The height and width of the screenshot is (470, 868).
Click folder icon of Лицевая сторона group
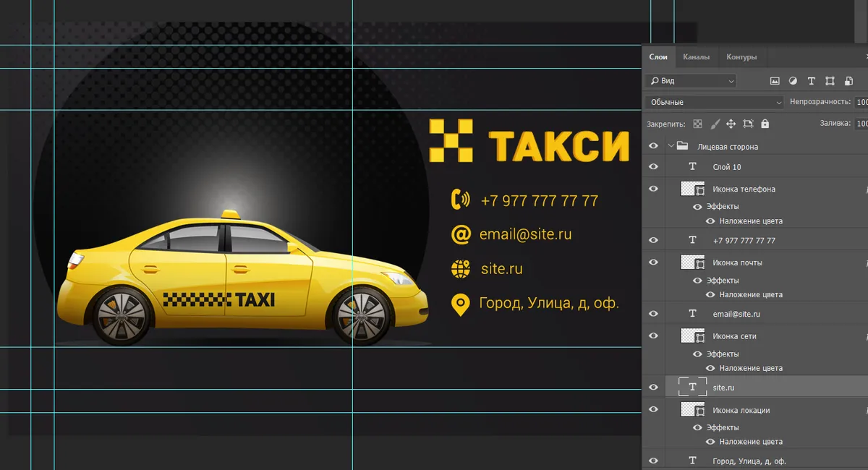point(682,146)
